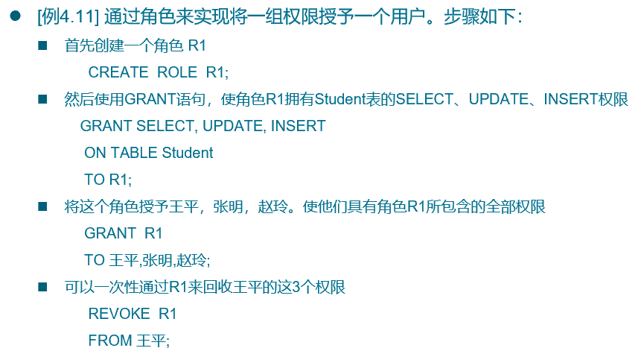Click the square bullet beside 然后使用GRANT语句
Viewport: 644px width, 351px height.
(x=42, y=99)
